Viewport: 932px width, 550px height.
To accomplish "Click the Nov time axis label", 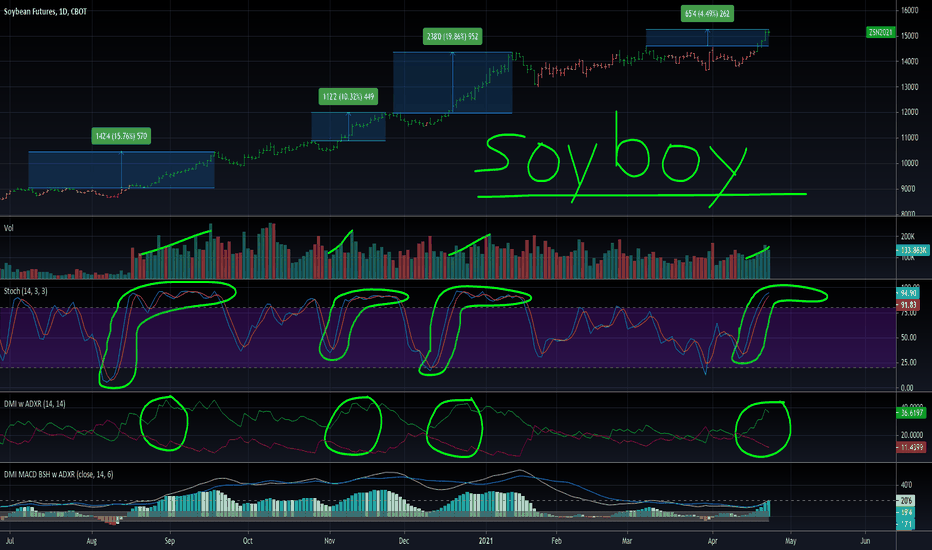I will (330, 541).
